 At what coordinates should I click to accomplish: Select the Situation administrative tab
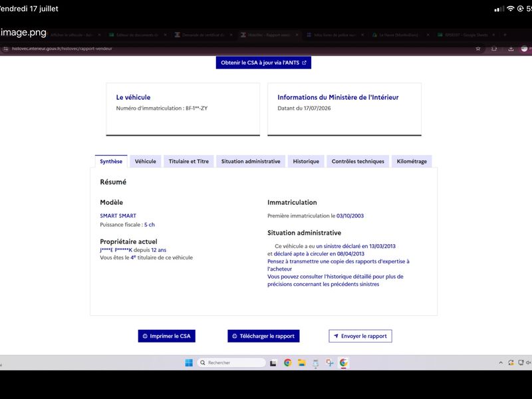coord(251,162)
